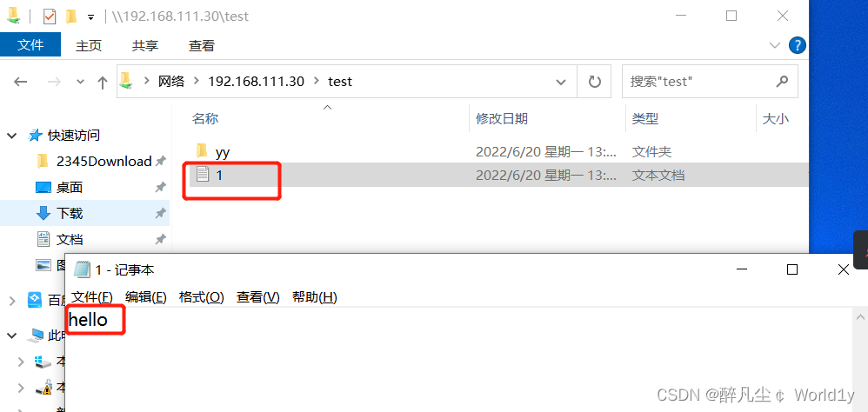The width and height of the screenshot is (868, 412).
Task: Open quick access toolbar customize dropdown
Action: tap(90, 17)
